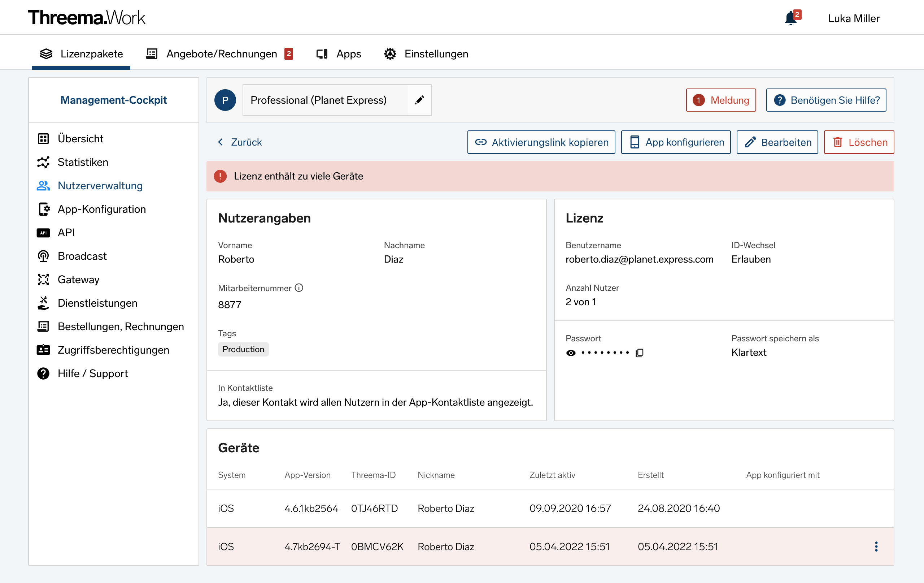Screen dimensions: 924x583
Task: Select Nutzerverwaltung in the sidebar
Action: [x=100, y=186]
